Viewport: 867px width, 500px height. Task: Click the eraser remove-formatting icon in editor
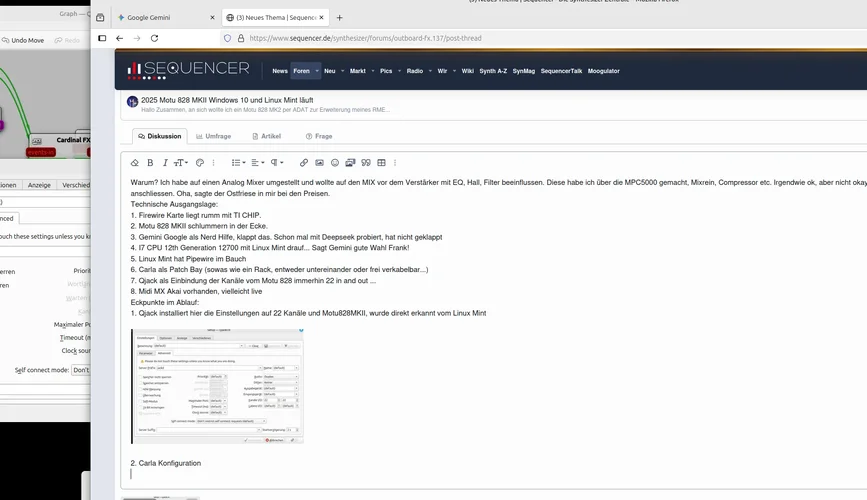pos(134,163)
